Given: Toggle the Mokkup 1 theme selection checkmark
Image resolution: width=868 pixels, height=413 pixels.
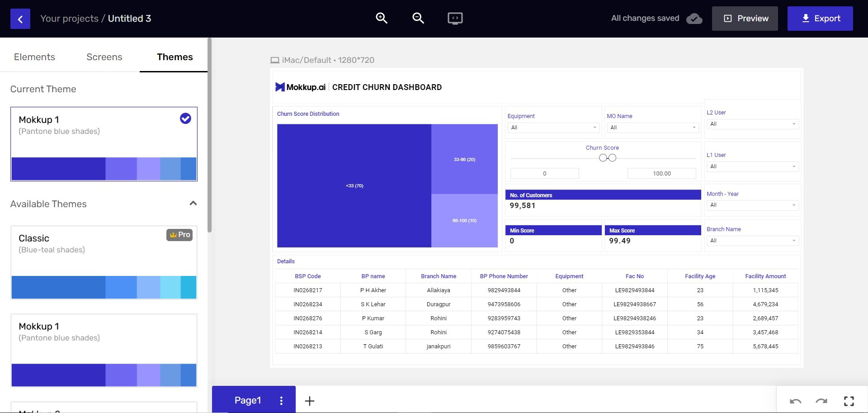Looking at the screenshot, I should tap(185, 119).
